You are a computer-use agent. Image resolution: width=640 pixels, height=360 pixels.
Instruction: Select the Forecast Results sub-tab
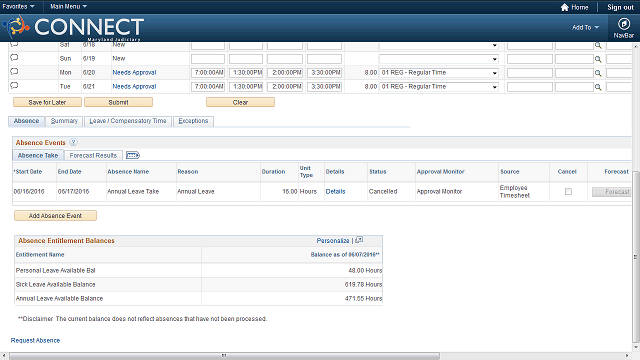93,155
